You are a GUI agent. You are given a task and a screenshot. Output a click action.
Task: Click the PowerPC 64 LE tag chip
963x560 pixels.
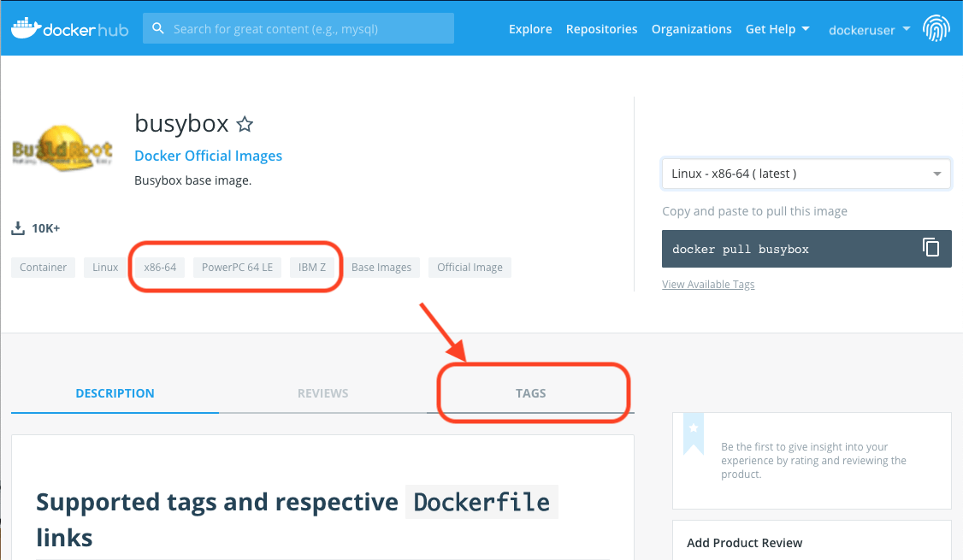pos(237,268)
